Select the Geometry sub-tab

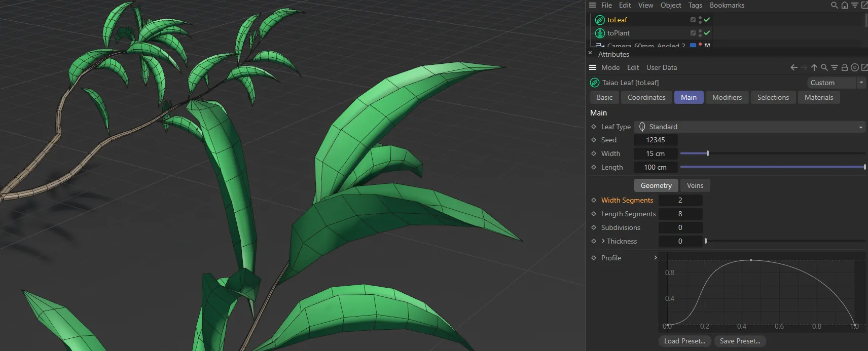tap(656, 185)
